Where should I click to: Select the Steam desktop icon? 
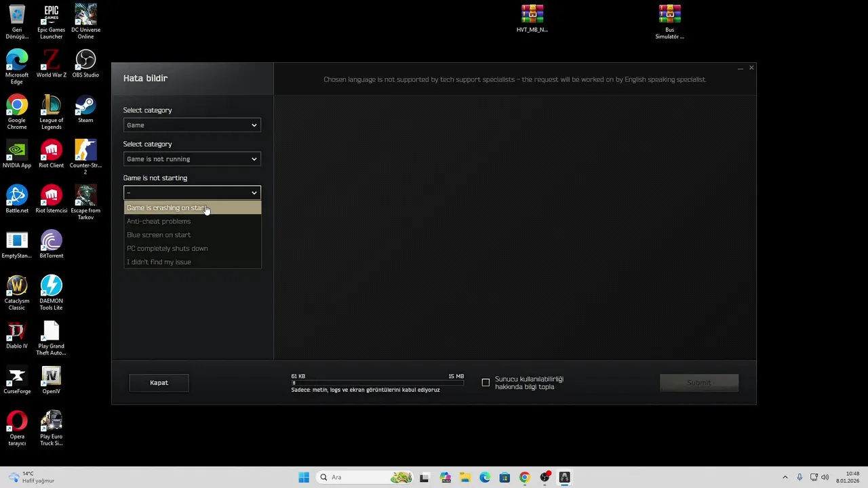[85, 109]
